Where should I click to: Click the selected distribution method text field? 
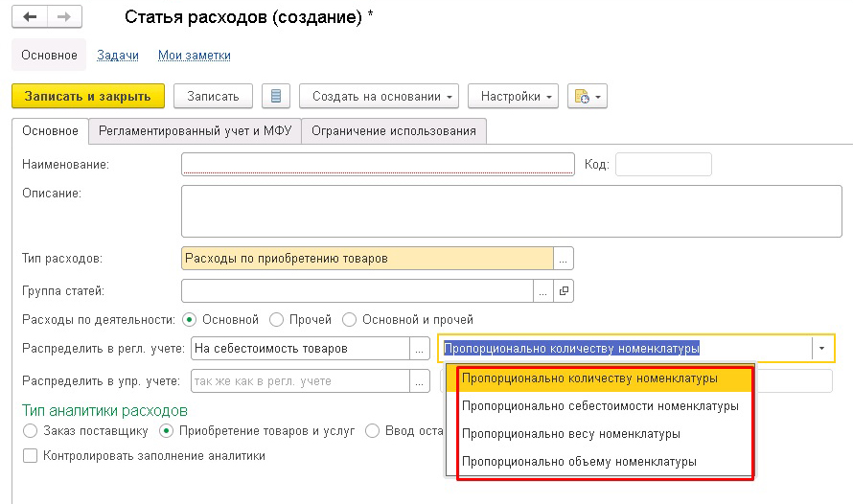[626, 349]
